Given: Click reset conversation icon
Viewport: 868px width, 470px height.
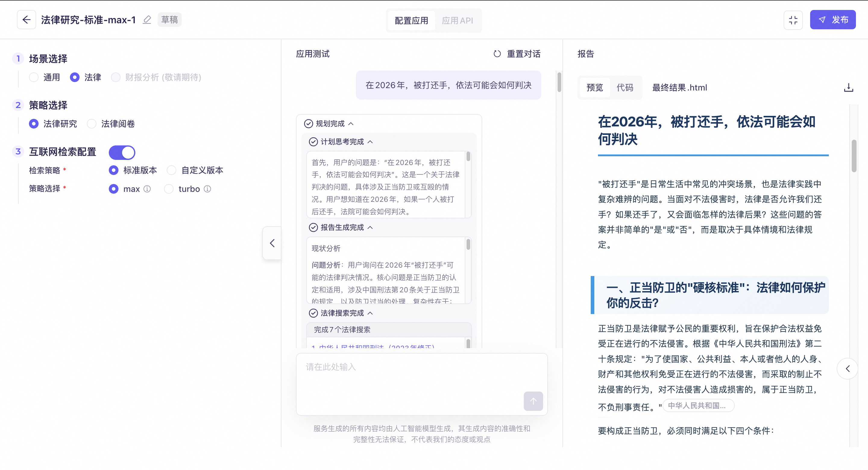Looking at the screenshot, I should (x=497, y=54).
